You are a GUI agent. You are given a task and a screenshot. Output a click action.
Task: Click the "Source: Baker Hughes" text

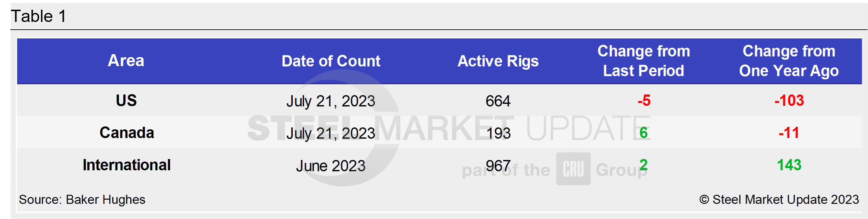[82, 199]
